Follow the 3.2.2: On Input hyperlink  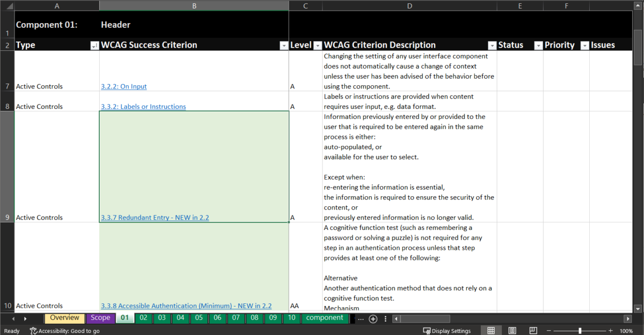point(123,86)
